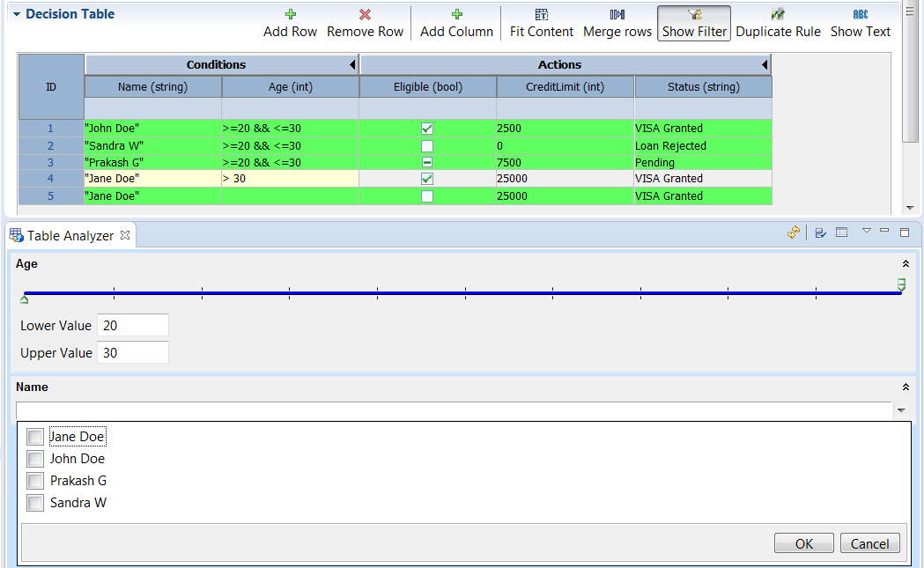Click the Duplicate Rule icon

(778, 15)
